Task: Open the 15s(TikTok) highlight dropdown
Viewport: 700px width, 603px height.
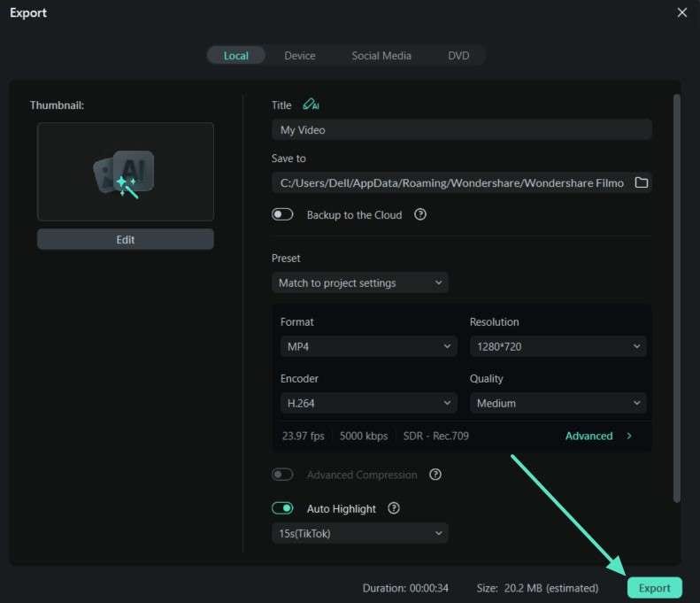Action: (360, 533)
